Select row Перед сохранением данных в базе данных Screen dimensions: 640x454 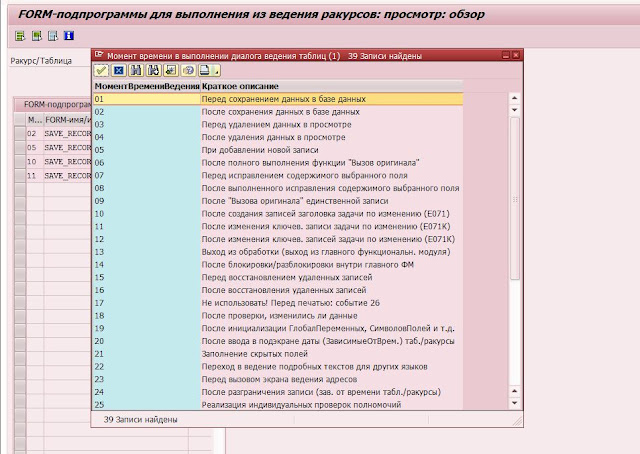(x=278, y=99)
